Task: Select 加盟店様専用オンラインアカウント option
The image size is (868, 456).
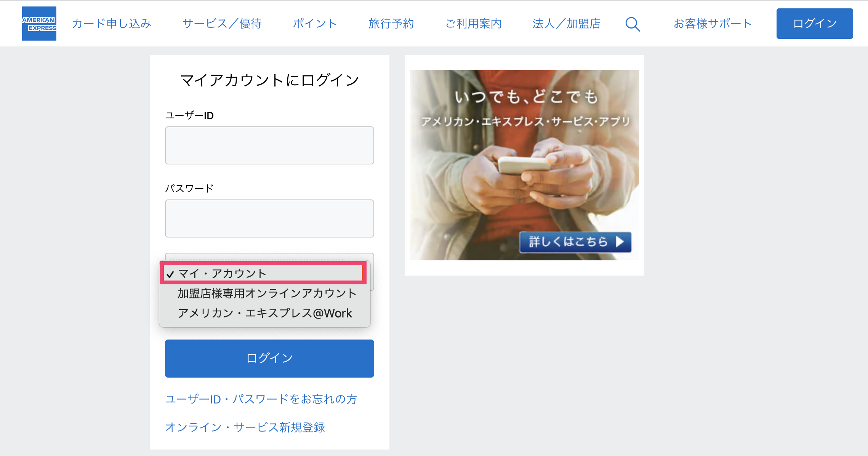Action: point(265,293)
